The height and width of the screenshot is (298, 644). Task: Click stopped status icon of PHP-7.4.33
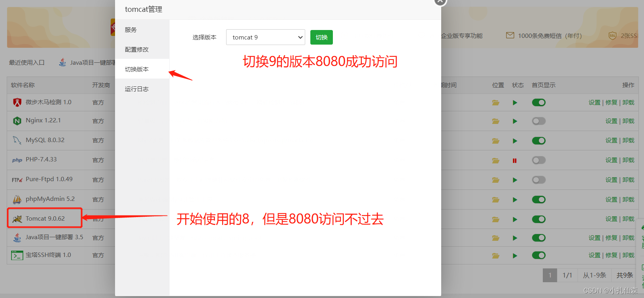point(515,161)
